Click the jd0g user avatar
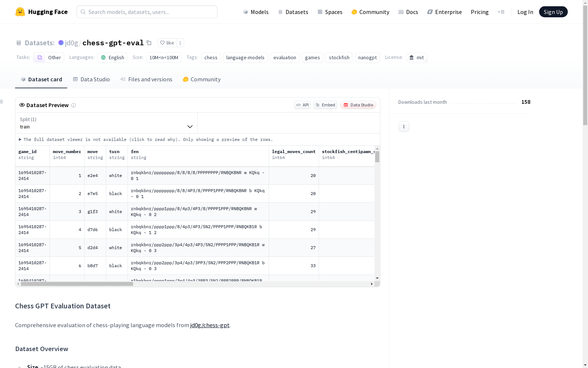588x368 pixels. click(x=61, y=43)
